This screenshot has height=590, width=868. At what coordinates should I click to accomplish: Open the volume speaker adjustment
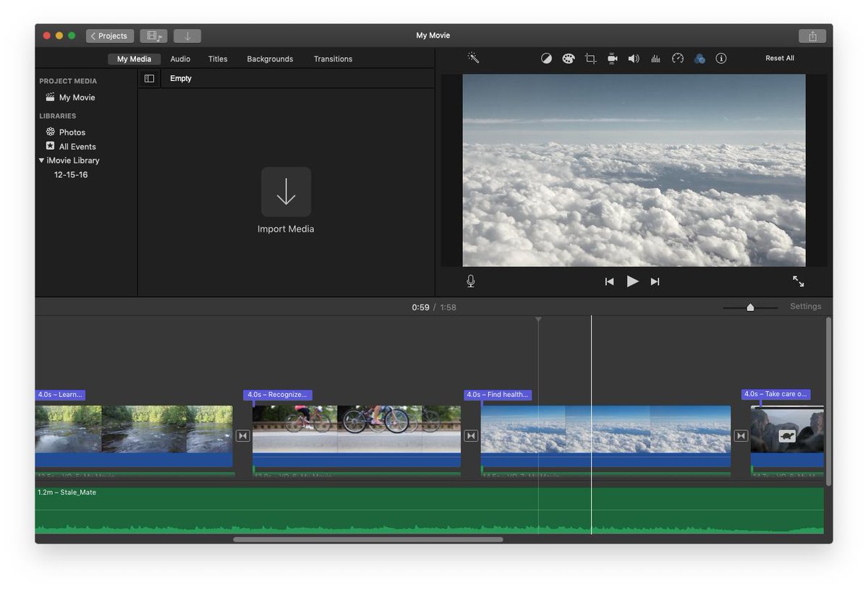click(x=634, y=59)
